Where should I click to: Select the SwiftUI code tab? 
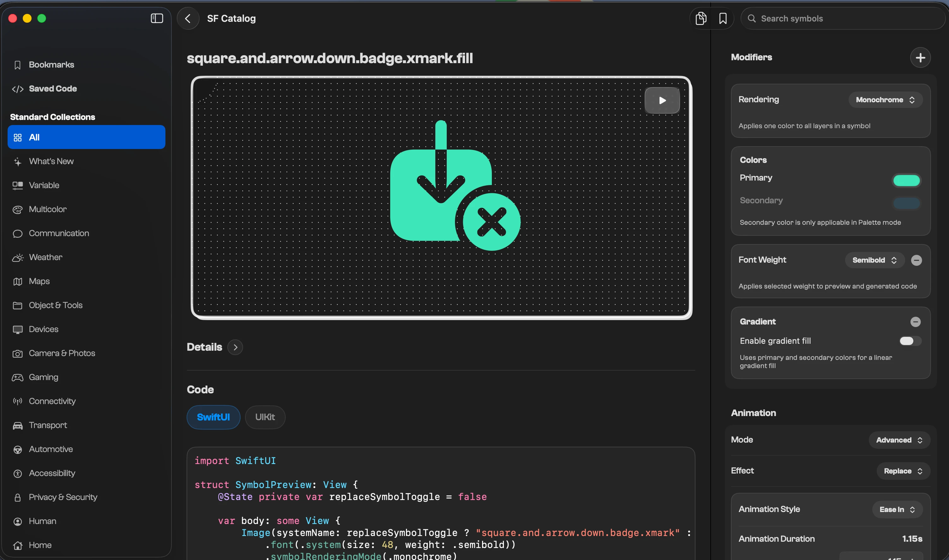tap(213, 417)
